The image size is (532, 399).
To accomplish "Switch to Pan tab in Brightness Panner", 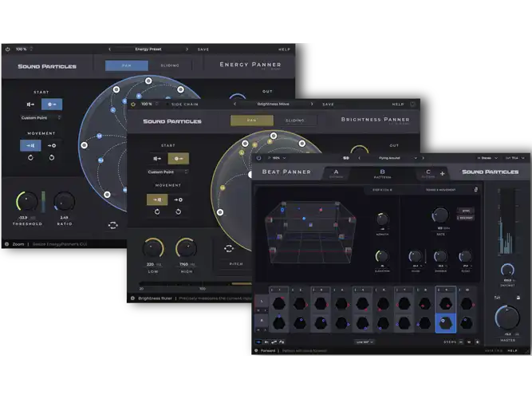I will point(252,120).
